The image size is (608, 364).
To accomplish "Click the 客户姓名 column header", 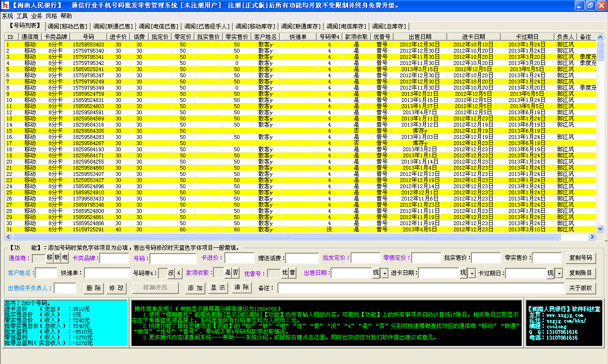I will [265, 36].
